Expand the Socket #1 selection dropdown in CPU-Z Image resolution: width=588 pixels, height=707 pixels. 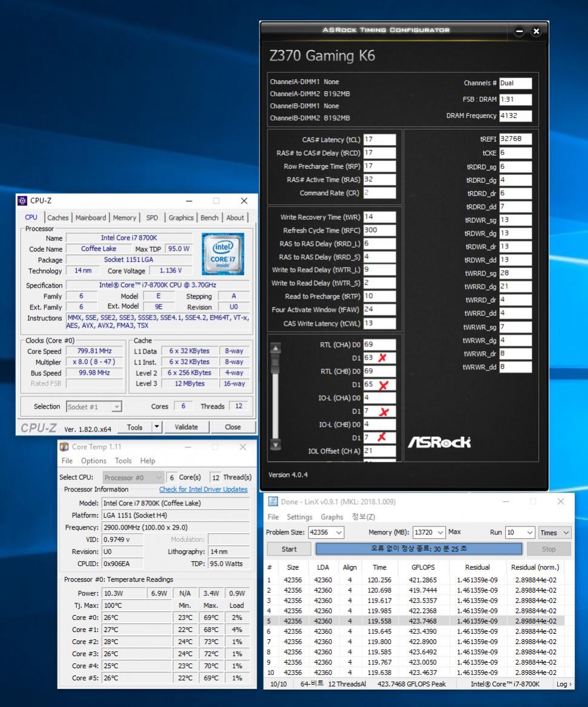point(117,407)
